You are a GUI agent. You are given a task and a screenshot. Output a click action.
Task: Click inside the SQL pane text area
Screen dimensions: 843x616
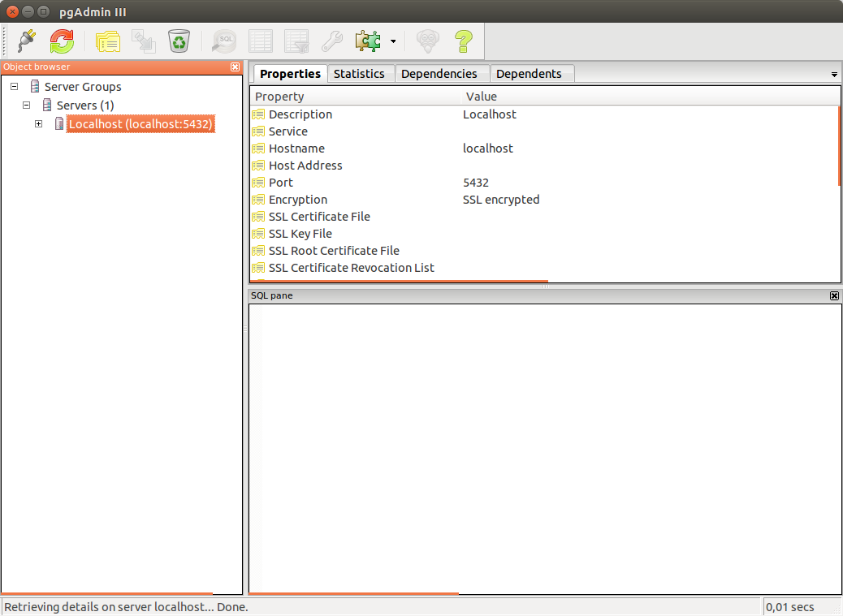pyautogui.click(x=544, y=449)
